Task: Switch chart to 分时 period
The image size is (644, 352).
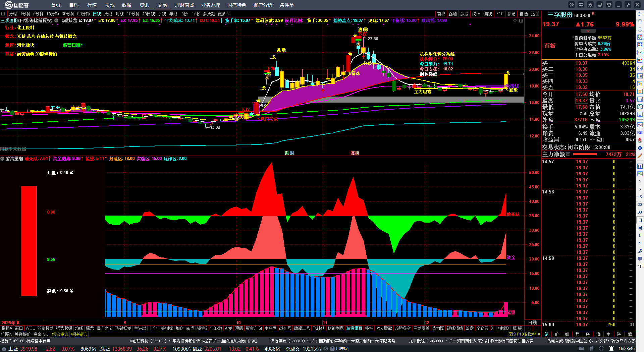Action: click(x=13, y=14)
